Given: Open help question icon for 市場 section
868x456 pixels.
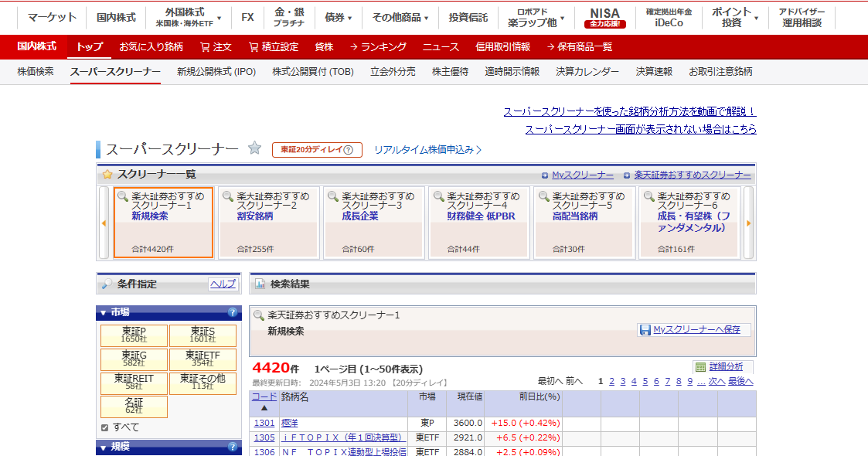Looking at the screenshot, I should (x=233, y=312).
